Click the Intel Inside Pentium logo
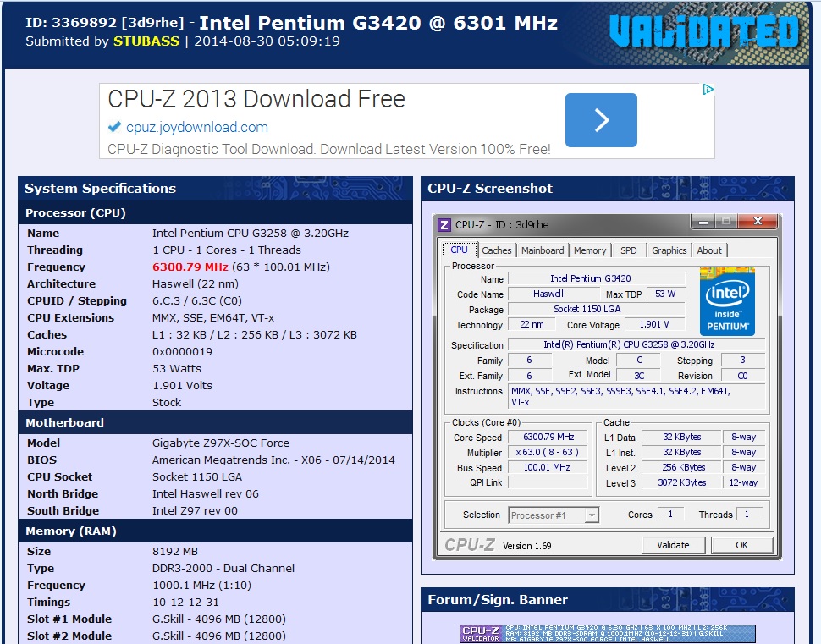 pyautogui.click(x=727, y=301)
